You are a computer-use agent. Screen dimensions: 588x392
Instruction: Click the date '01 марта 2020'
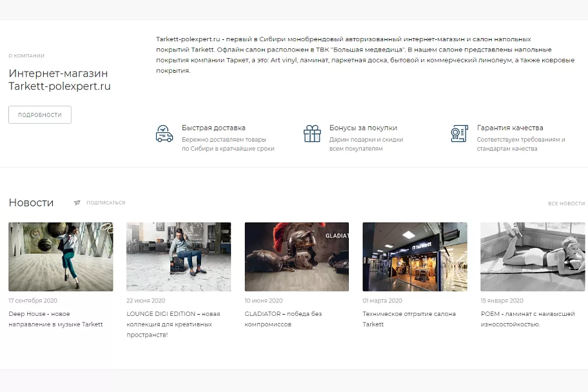pyautogui.click(x=382, y=300)
